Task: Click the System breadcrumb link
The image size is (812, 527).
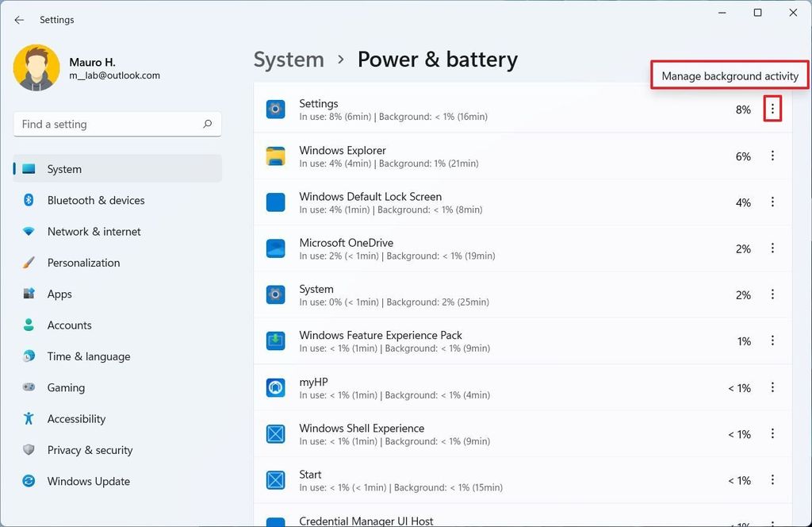Action: [289, 59]
